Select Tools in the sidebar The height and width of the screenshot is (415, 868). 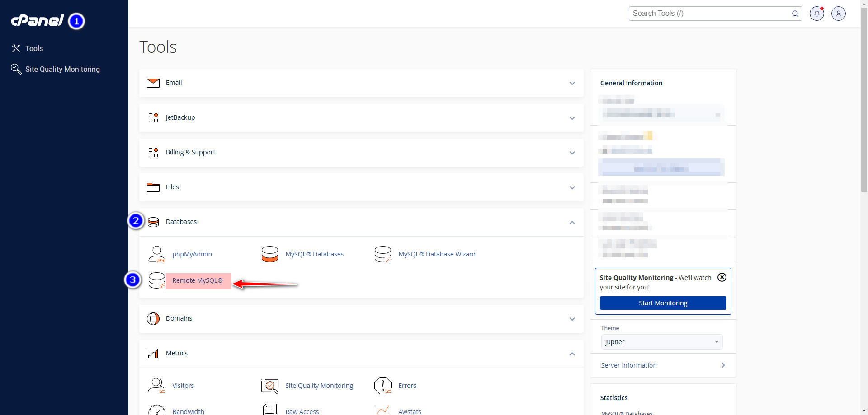pyautogui.click(x=34, y=48)
